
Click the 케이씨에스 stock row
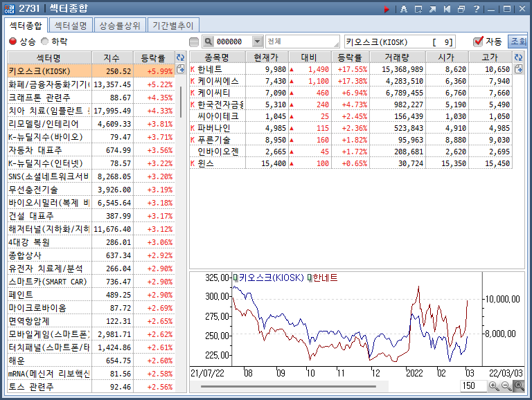[x=351, y=81]
